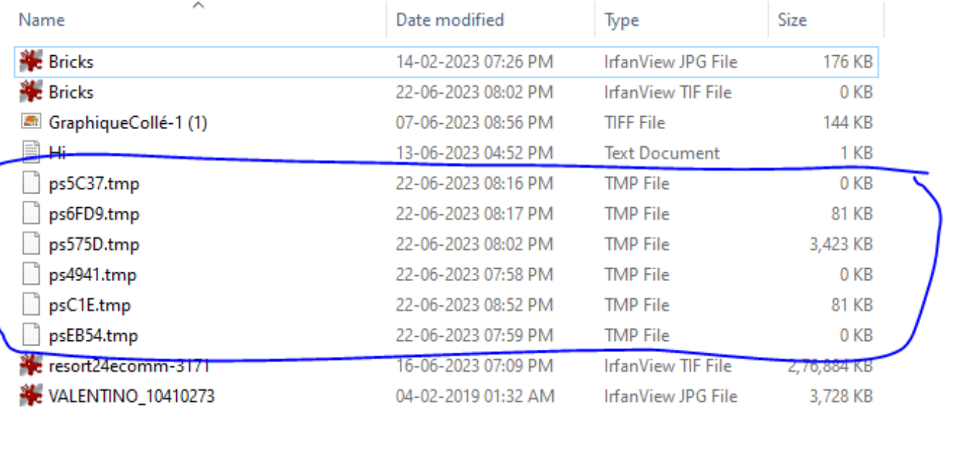The width and height of the screenshot is (980, 473).
Task: Sort by the Type column header
Action: (621, 20)
